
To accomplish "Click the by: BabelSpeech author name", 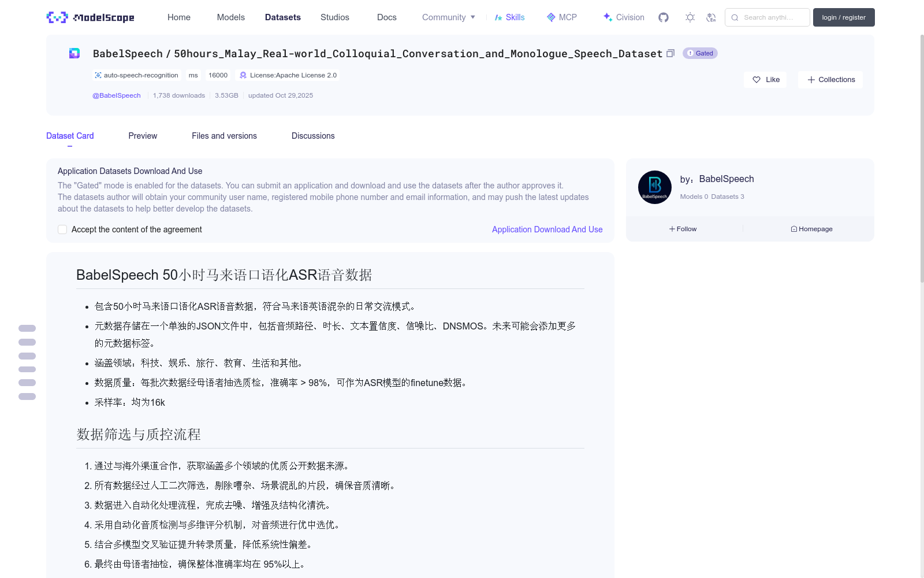I will click(x=726, y=179).
